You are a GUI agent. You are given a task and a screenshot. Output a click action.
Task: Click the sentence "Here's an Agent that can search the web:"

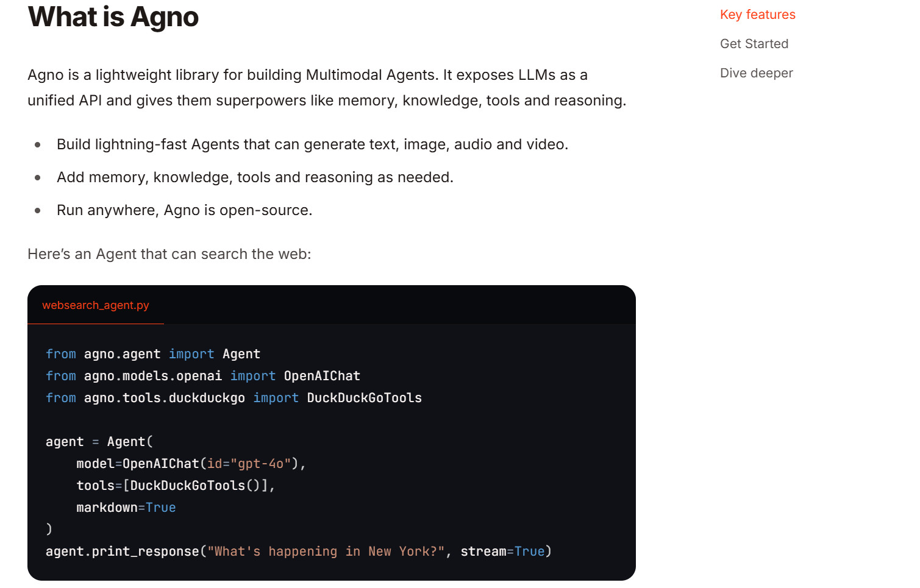tap(169, 254)
